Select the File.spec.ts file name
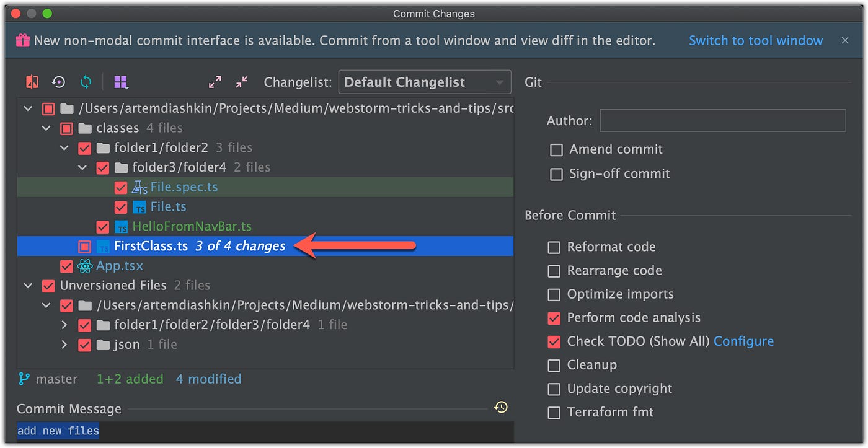 click(x=184, y=187)
